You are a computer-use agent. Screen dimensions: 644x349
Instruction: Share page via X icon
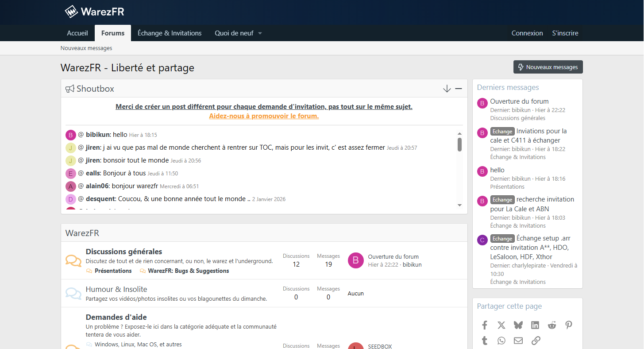click(501, 325)
